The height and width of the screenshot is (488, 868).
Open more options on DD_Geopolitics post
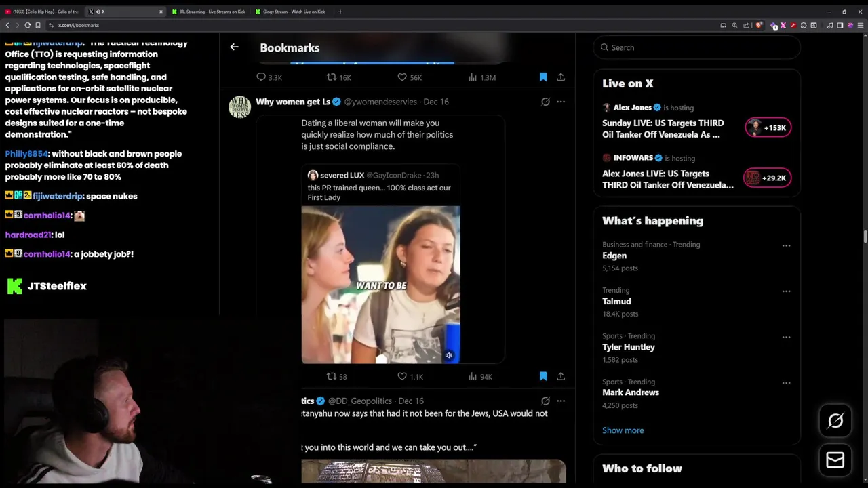561,401
